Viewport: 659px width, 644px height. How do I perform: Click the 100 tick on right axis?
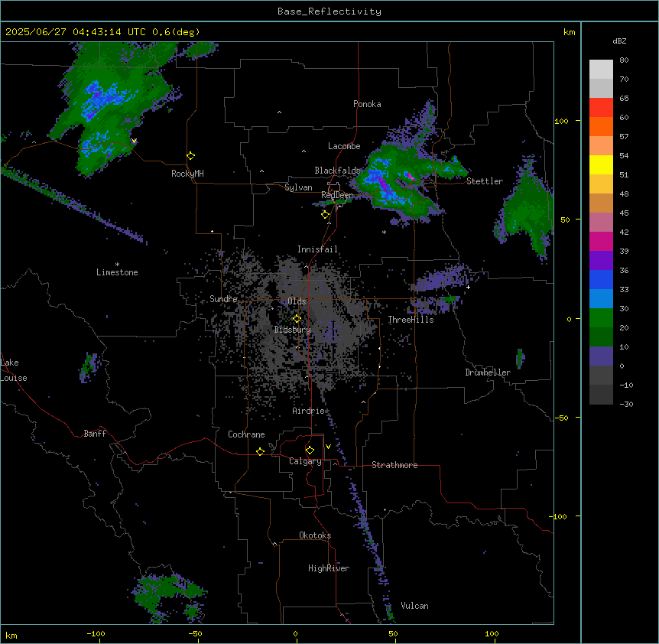tap(561, 121)
